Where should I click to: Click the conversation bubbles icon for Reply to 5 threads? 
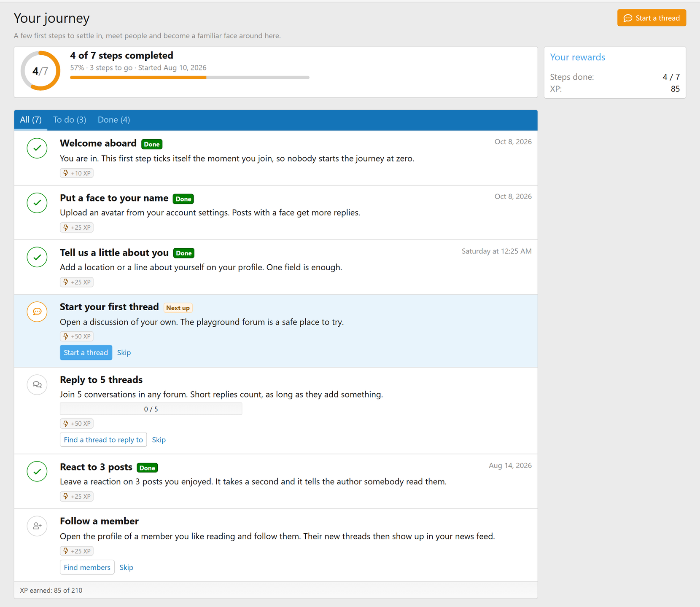pyautogui.click(x=37, y=384)
